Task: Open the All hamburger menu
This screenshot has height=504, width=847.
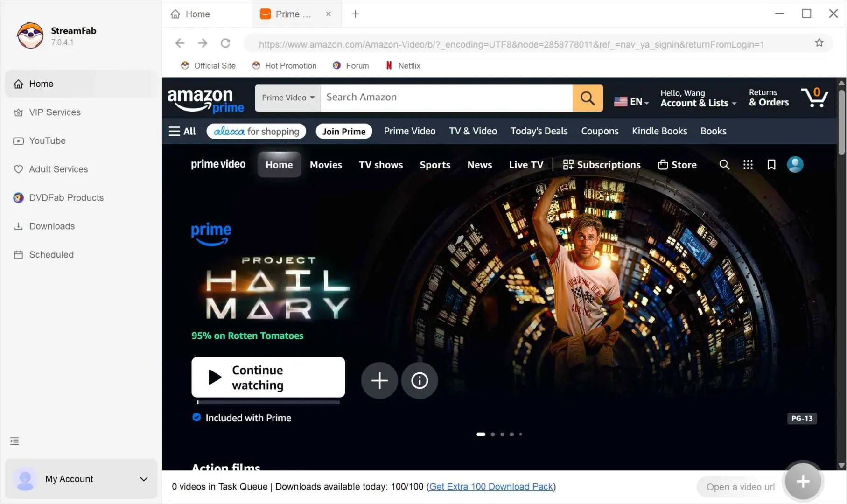Action: 182,132
